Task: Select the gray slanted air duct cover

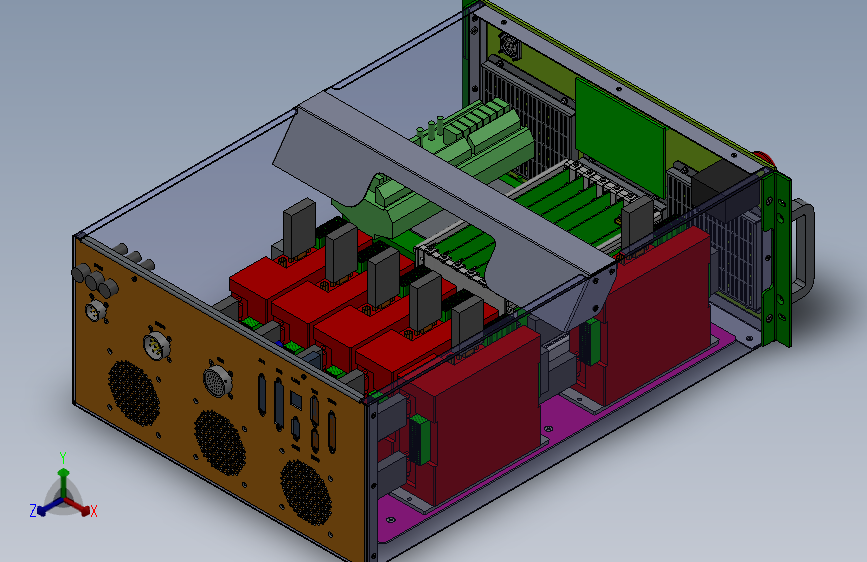Action: [442, 210]
